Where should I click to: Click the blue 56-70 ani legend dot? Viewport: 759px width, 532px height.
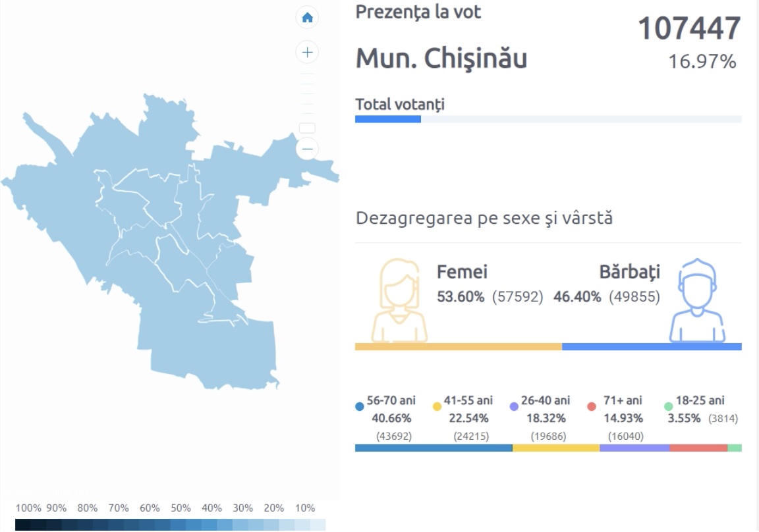click(360, 407)
